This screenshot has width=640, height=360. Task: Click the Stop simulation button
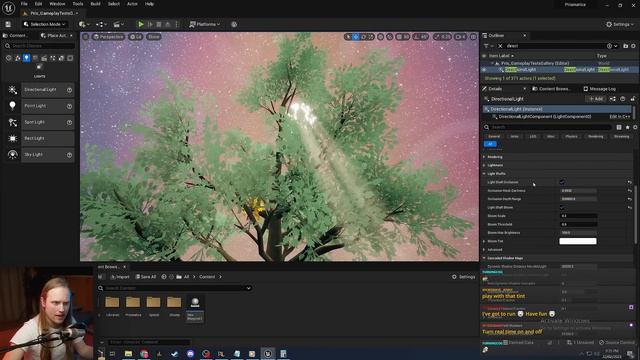pos(159,24)
